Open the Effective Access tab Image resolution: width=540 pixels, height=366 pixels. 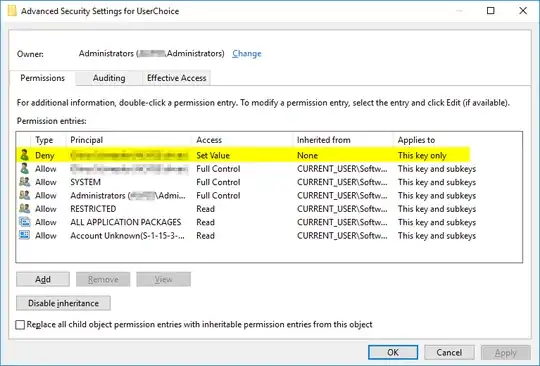(x=176, y=78)
